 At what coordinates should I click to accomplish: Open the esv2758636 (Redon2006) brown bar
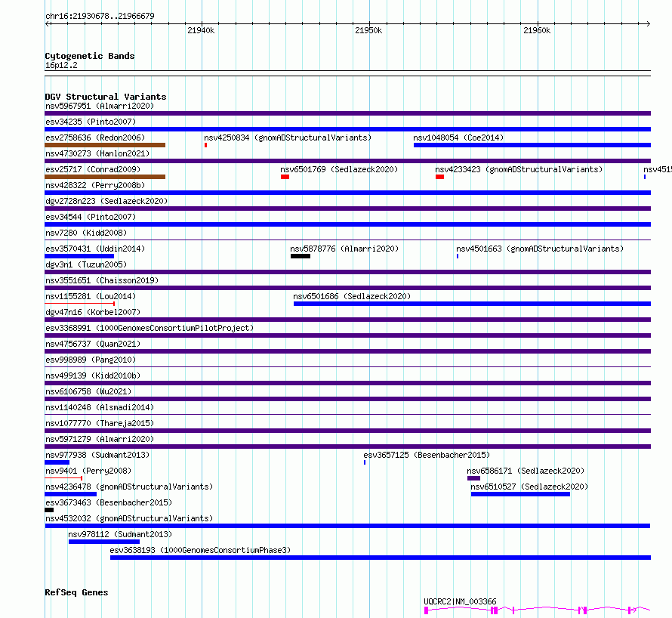[105, 145]
